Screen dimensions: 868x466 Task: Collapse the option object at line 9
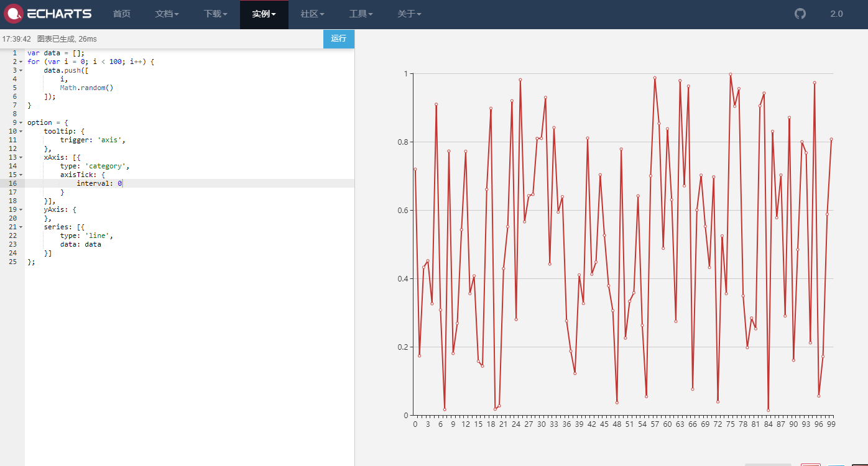click(x=21, y=122)
